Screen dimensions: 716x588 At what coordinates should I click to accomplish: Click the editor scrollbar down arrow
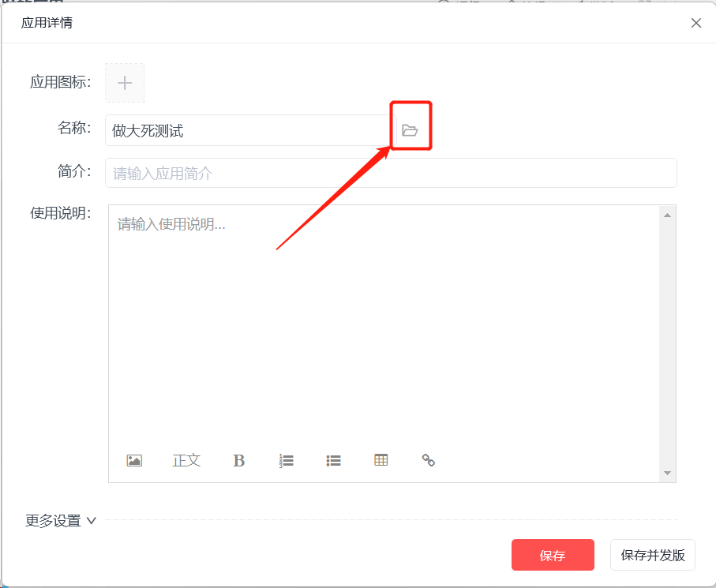(668, 473)
